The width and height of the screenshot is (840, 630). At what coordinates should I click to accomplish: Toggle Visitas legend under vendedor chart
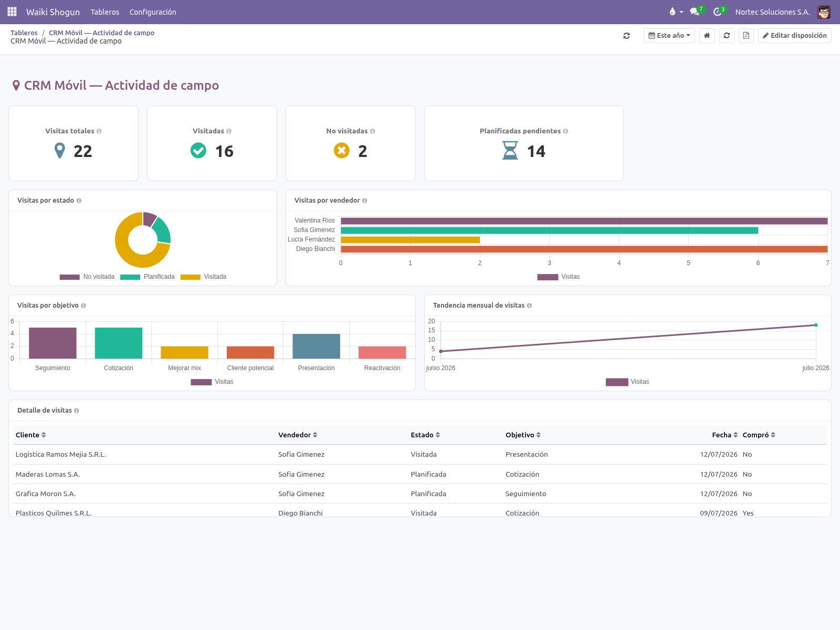pos(559,277)
